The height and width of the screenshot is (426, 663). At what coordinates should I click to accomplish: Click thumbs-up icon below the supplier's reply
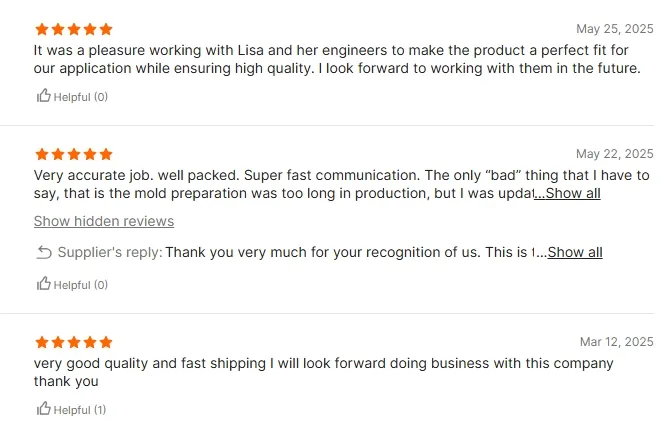click(43, 284)
